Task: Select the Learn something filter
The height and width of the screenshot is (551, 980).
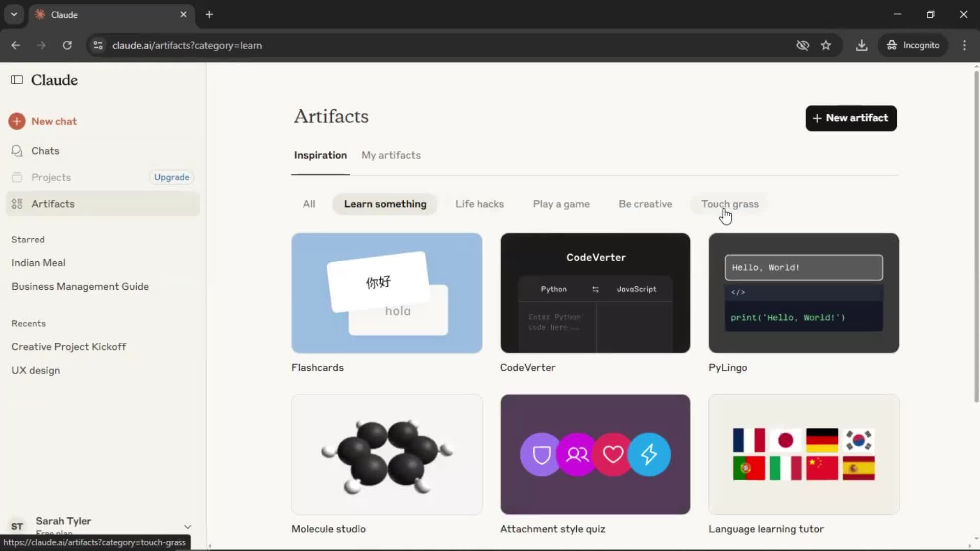Action: pyautogui.click(x=385, y=204)
